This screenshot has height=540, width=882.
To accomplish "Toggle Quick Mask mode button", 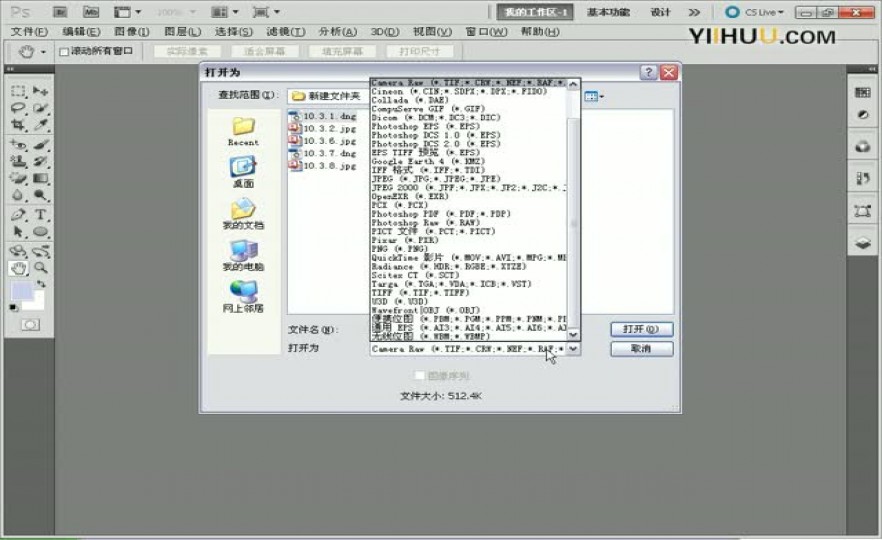I will [x=30, y=325].
